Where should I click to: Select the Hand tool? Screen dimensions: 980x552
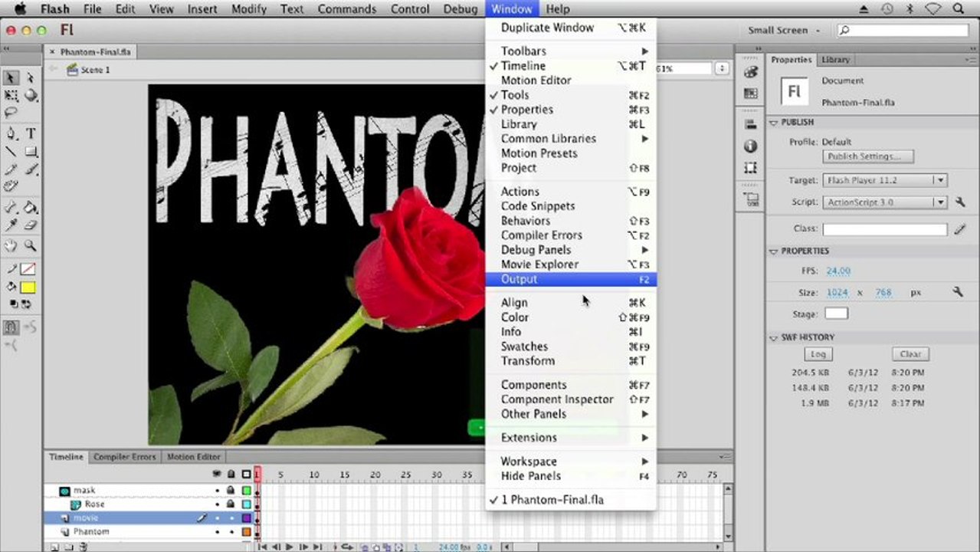(x=11, y=246)
